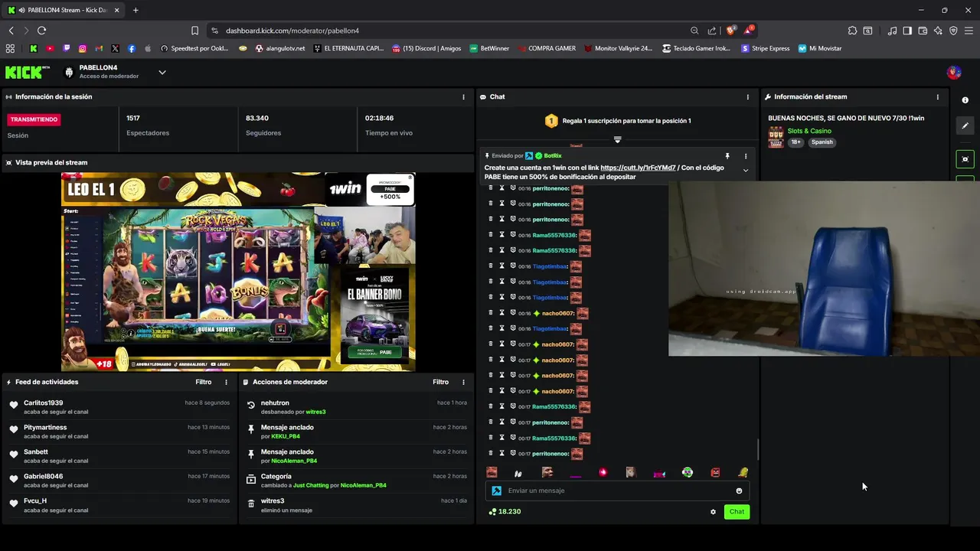Open the Stripe Express bookmark
This screenshot has height=551, width=980.
coord(765,48)
